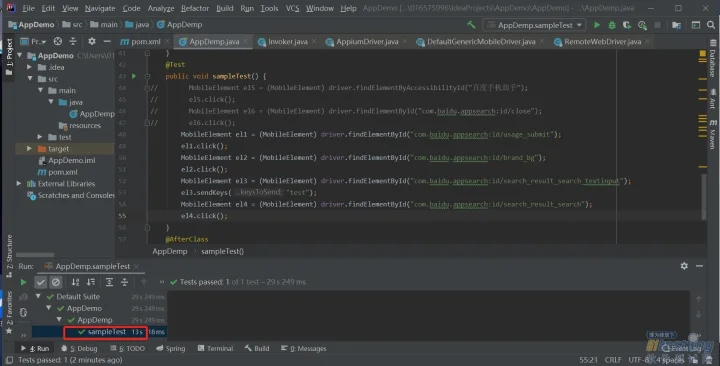Open the Spring tool window

[170, 349]
